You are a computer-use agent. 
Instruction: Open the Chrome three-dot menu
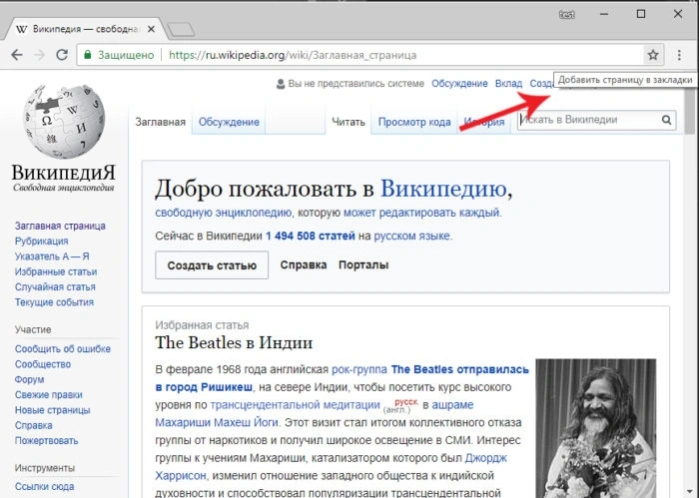click(x=679, y=55)
